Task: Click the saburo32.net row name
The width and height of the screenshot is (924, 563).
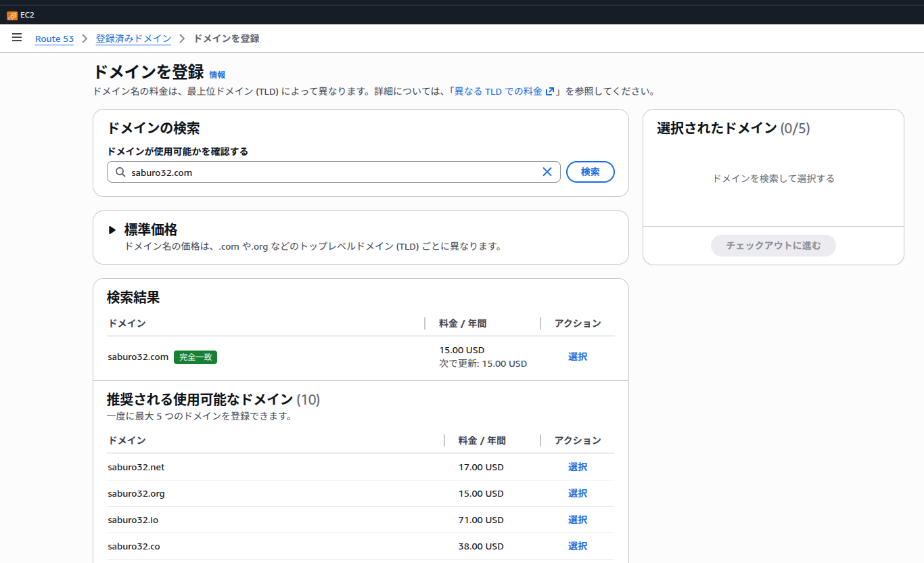Action: click(136, 467)
